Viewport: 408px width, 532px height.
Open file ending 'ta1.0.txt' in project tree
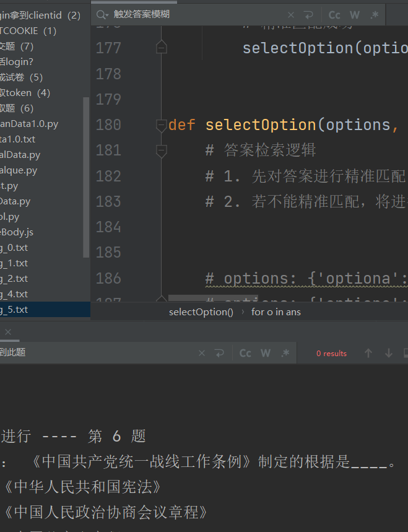pyautogui.click(x=17, y=139)
